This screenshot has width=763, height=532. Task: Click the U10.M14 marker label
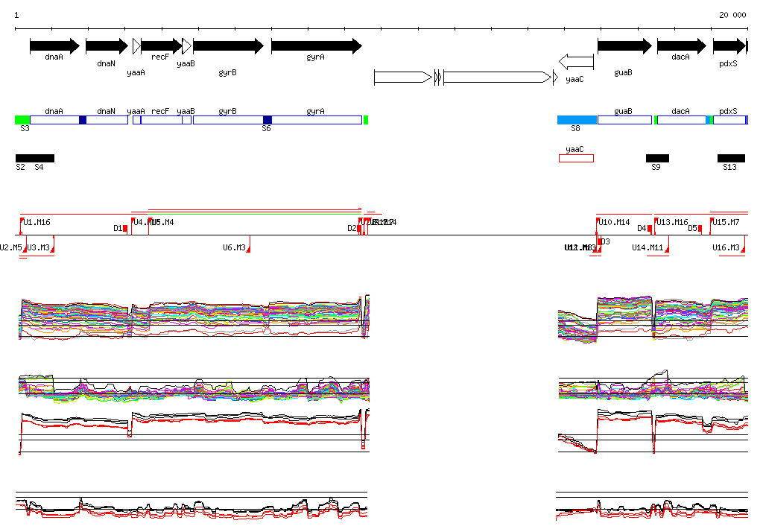614,222
